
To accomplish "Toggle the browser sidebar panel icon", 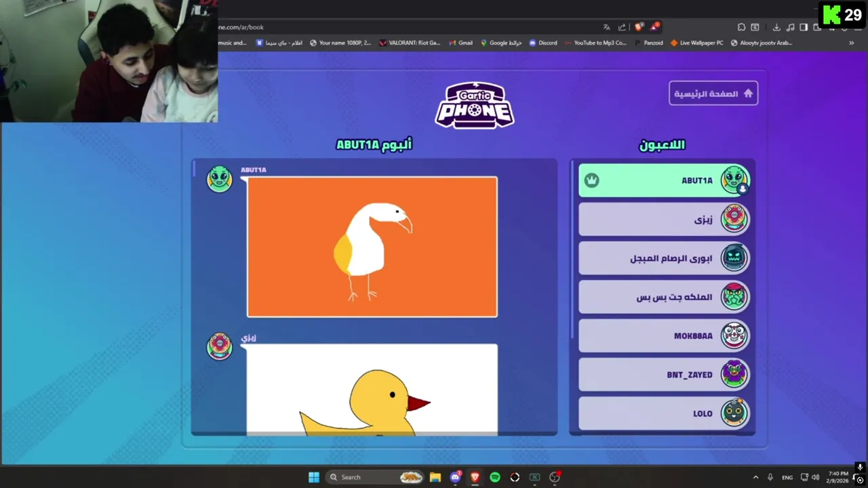I will click(804, 27).
